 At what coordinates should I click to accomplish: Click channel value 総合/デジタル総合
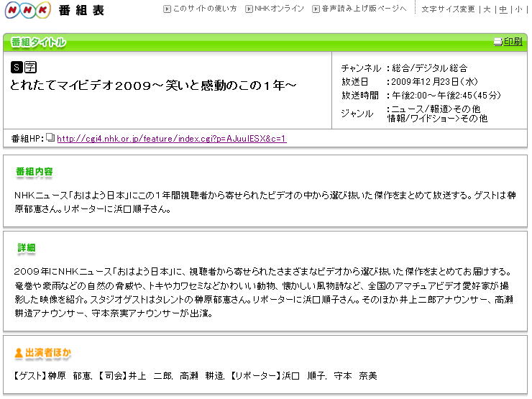429,68
